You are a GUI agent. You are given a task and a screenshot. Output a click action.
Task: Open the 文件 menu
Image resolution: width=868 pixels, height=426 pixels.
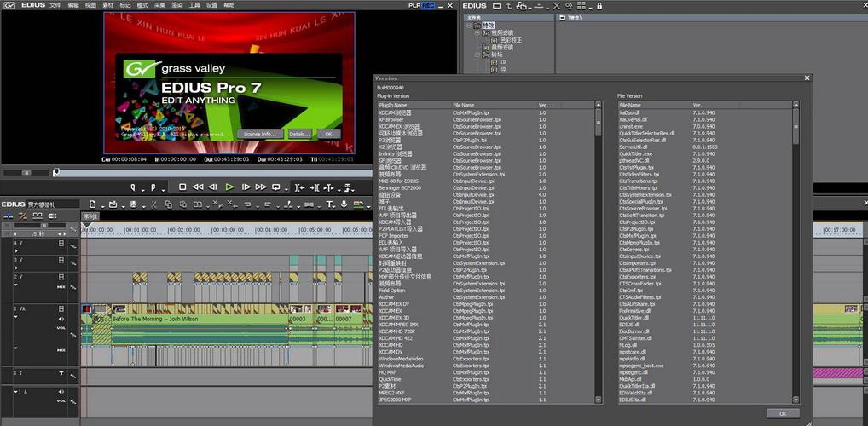pos(55,5)
